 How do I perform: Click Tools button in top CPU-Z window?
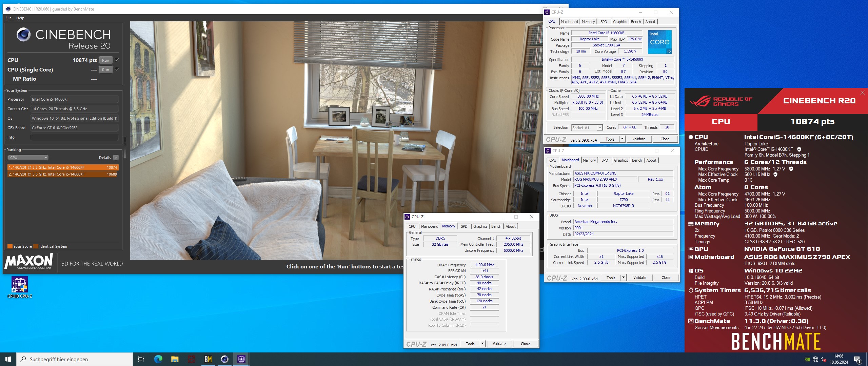click(610, 139)
